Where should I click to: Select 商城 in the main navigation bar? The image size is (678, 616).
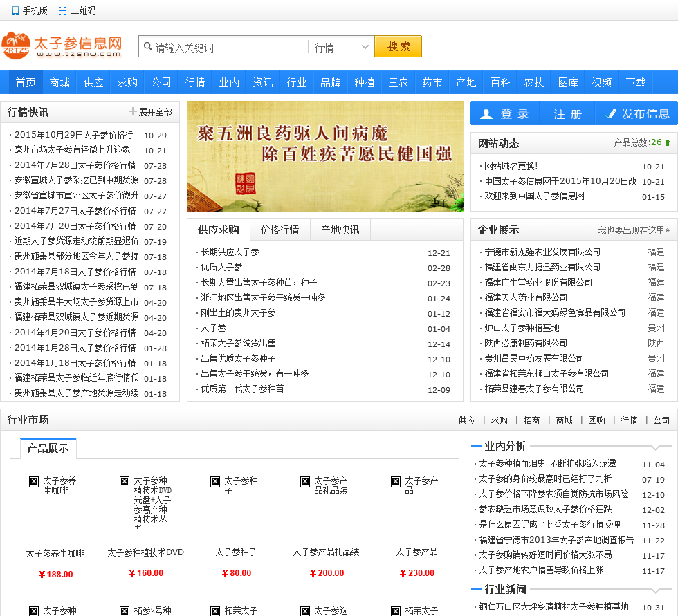pyautogui.click(x=59, y=82)
